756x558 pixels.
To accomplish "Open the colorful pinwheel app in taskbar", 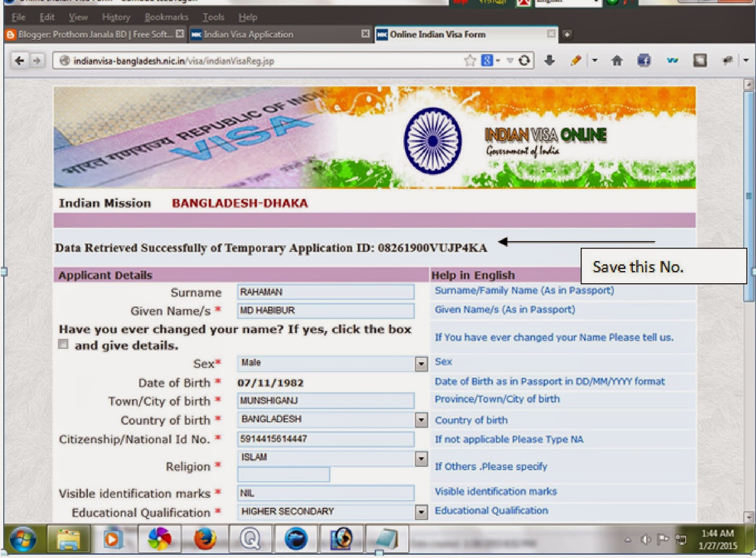I will pos(159,539).
